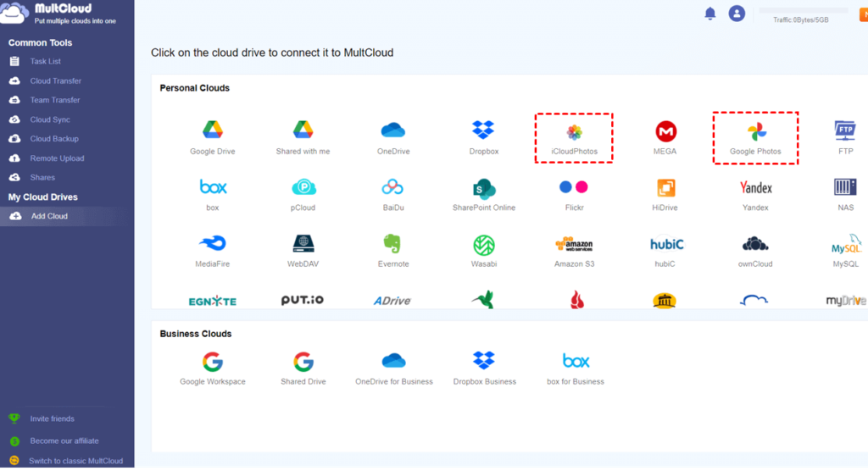The image size is (868, 471).
Task: Open the Cloud Backup tool
Action: coord(54,139)
